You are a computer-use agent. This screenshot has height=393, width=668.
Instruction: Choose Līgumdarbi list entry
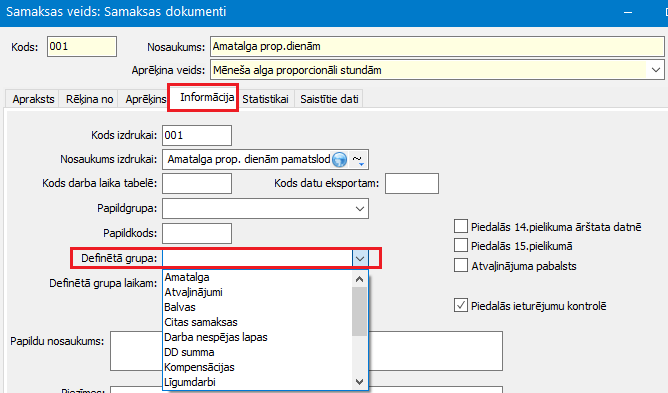click(x=258, y=382)
